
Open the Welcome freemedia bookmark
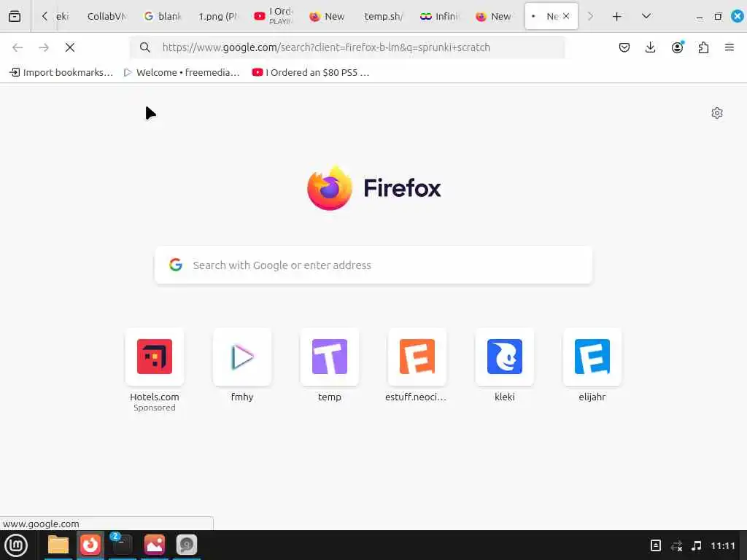click(182, 72)
